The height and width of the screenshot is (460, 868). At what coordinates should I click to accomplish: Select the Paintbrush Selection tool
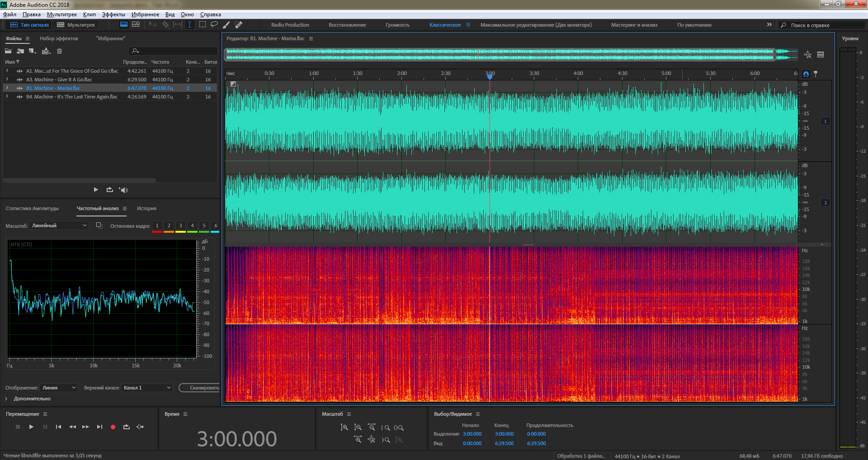226,25
